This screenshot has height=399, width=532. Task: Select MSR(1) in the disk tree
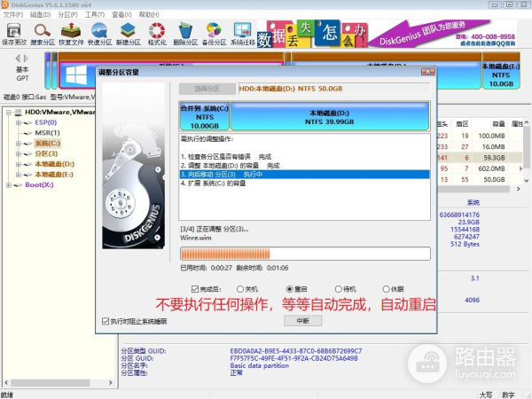point(47,133)
